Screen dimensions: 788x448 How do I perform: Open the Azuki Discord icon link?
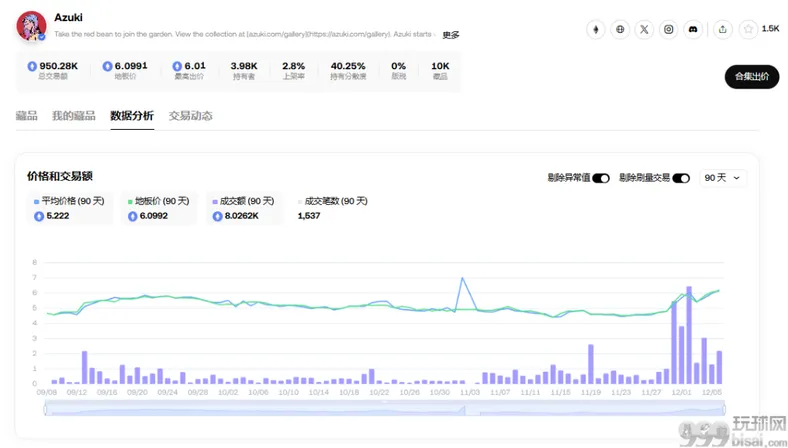point(693,29)
